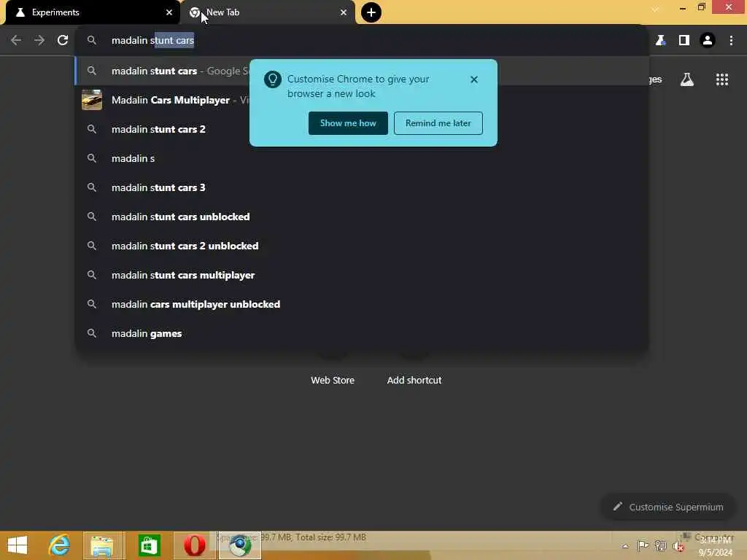Viewport: 747px width, 560px height.
Task: Open the Windows Start button
Action: click(18, 545)
